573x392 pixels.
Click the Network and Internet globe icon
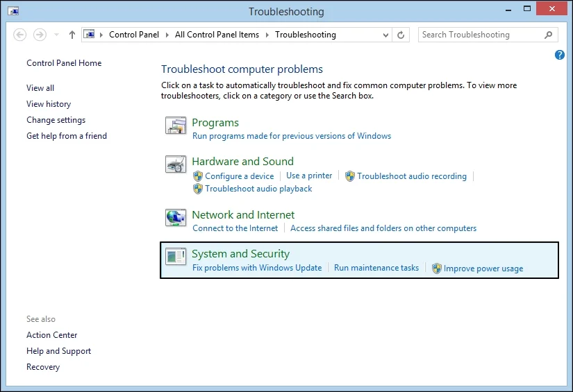tap(176, 218)
